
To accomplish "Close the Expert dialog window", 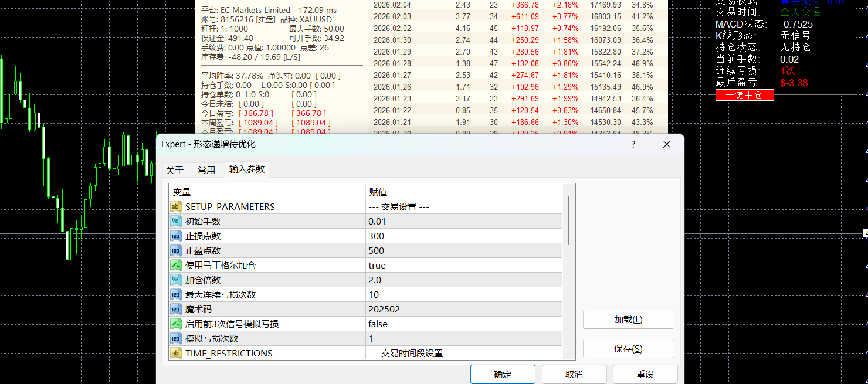I will (667, 144).
